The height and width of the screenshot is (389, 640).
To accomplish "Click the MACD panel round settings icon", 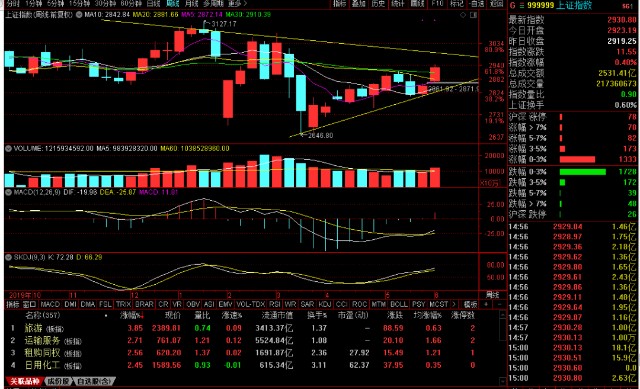I will (x=8, y=192).
